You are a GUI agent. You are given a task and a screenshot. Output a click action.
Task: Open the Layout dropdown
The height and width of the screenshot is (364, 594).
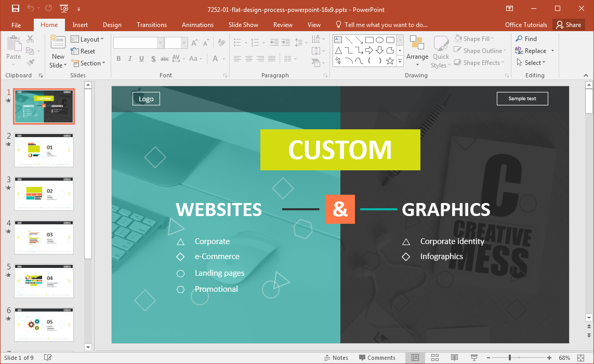click(x=87, y=39)
